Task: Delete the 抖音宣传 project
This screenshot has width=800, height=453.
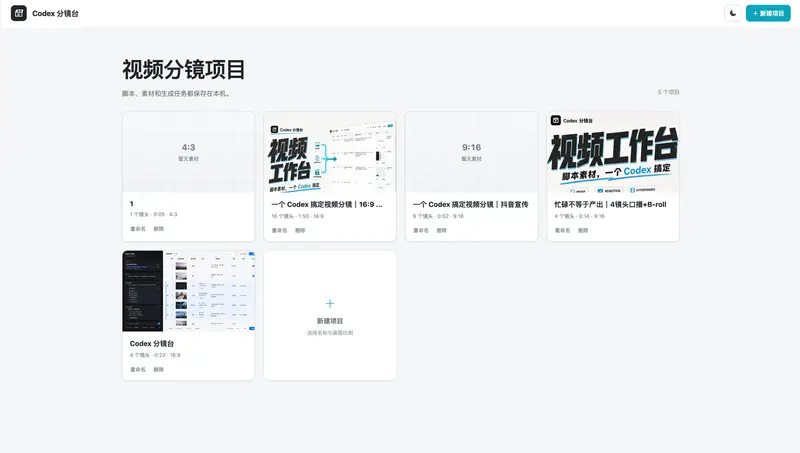Action: pyautogui.click(x=442, y=230)
